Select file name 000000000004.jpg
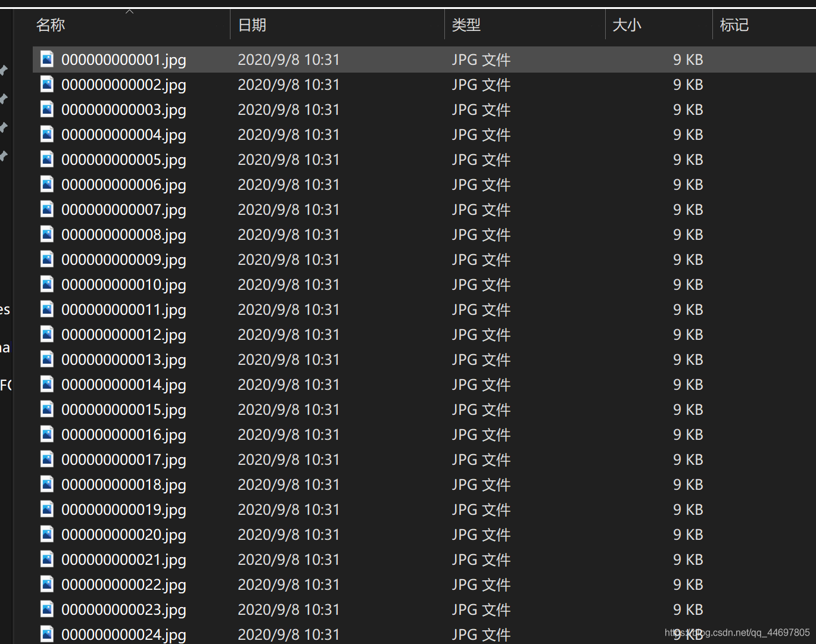 point(124,135)
